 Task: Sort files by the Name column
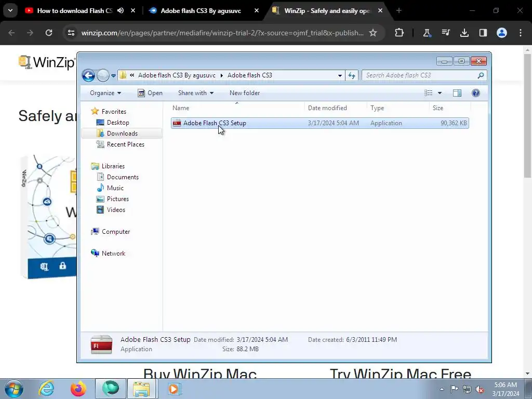pyautogui.click(x=237, y=108)
